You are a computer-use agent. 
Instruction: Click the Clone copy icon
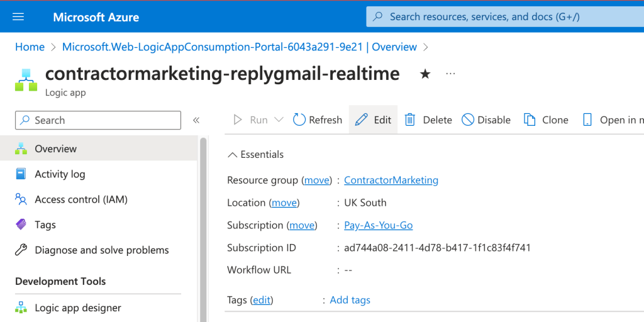[x=530, y=119]
